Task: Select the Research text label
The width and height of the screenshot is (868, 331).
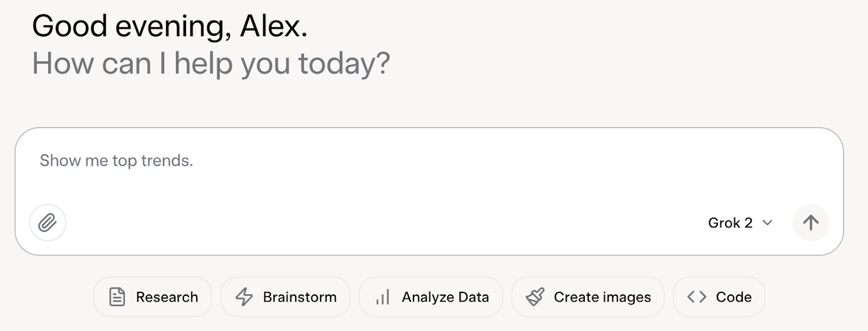Action: (167, 297)
